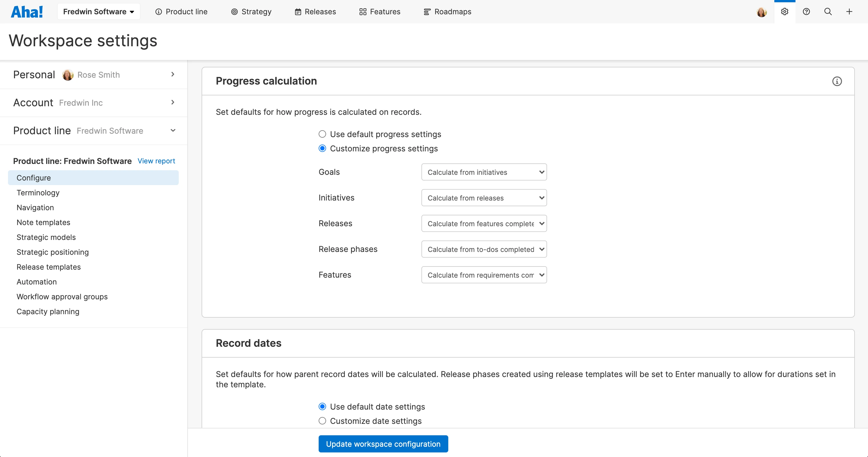
Task: Open the settings gear icon
Action: point(784,12)
